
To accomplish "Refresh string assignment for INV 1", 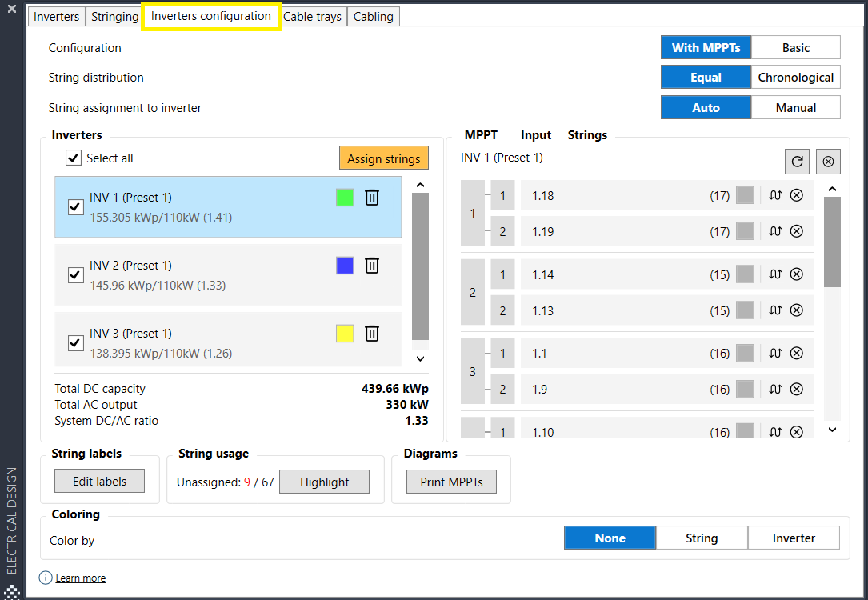I will coord(797,161).
